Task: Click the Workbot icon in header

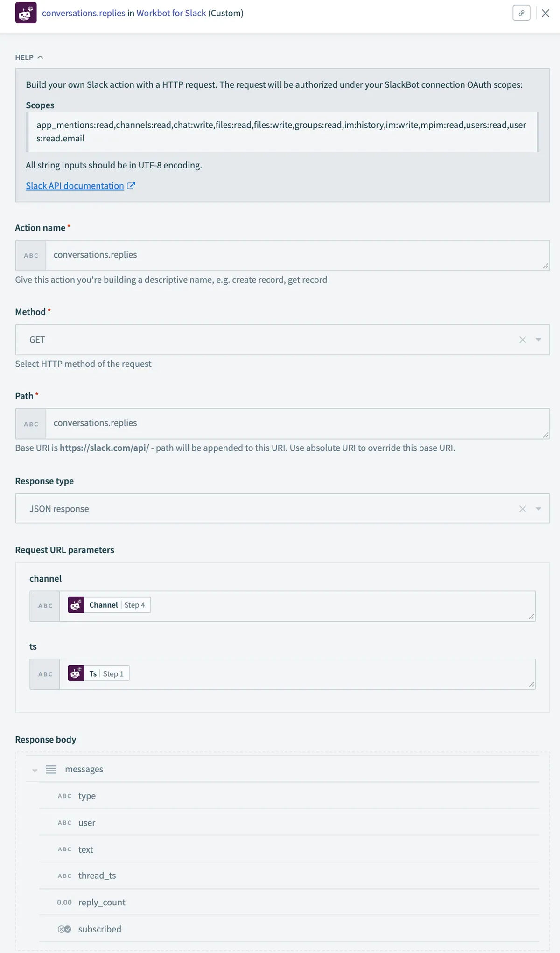Action: point(26,13)
